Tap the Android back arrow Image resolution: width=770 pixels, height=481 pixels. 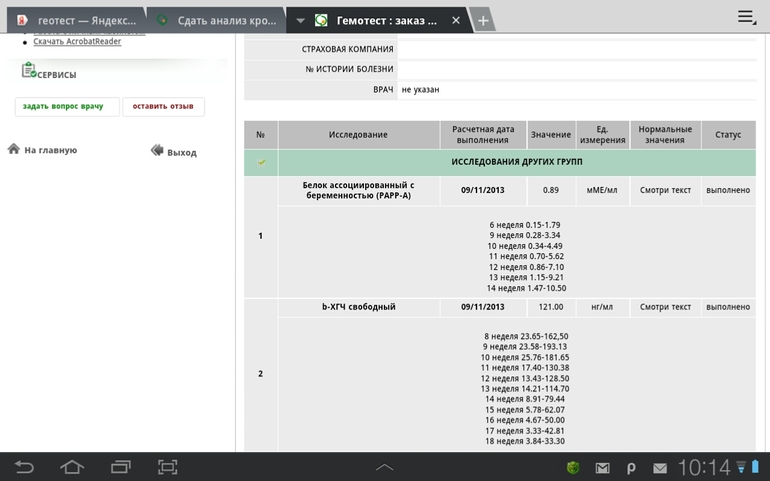tap(24, 467)
